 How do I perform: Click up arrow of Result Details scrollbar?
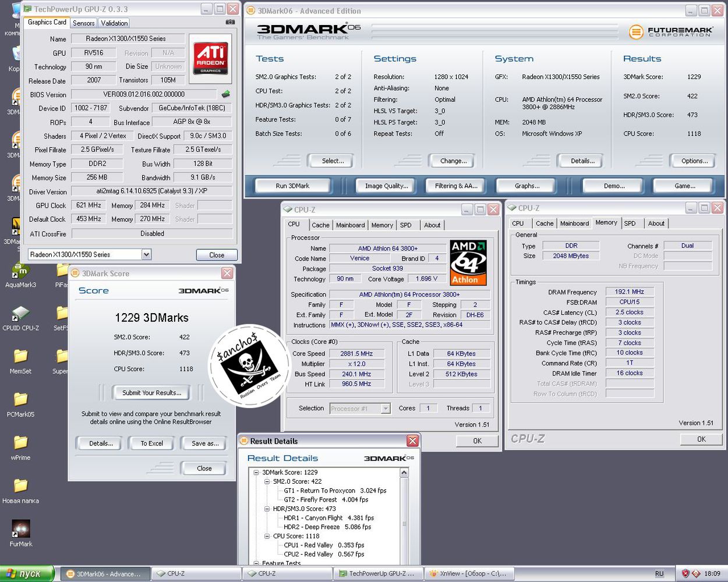tap(404, 473)
